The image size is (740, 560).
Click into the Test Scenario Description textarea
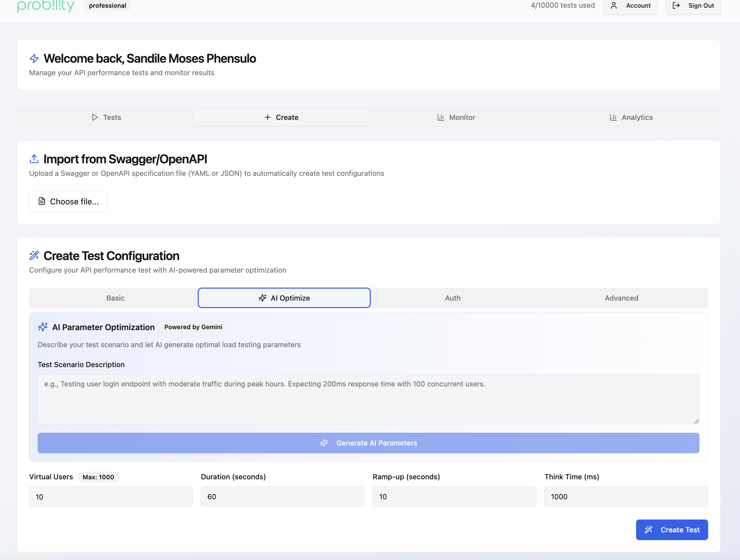368,399
